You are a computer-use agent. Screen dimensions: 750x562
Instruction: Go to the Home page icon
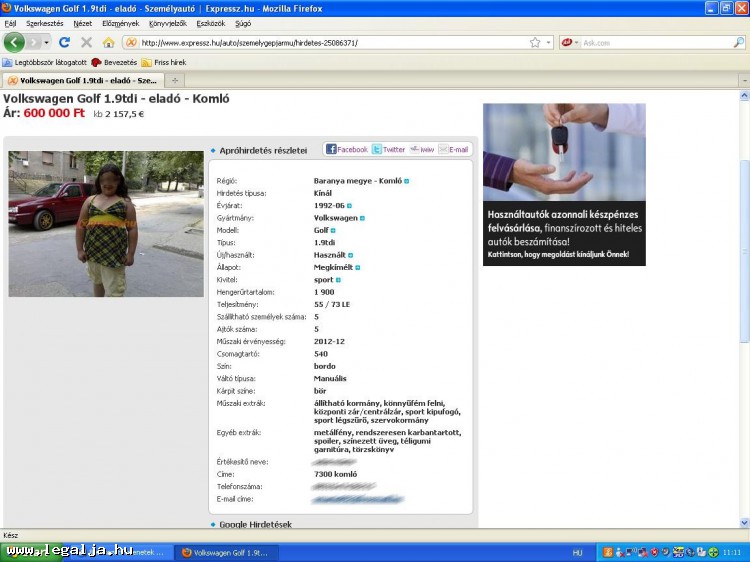point(109,43)
